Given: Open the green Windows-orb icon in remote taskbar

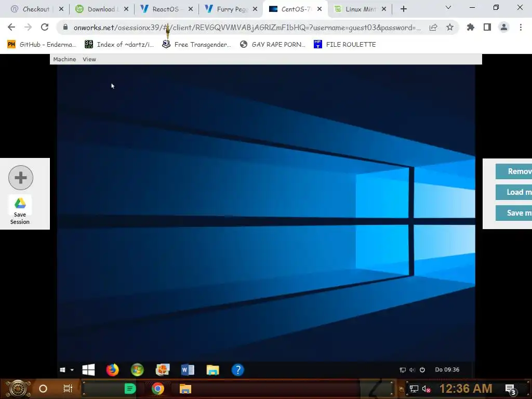Looking at the screenshot, I should [x=137, y=370].
